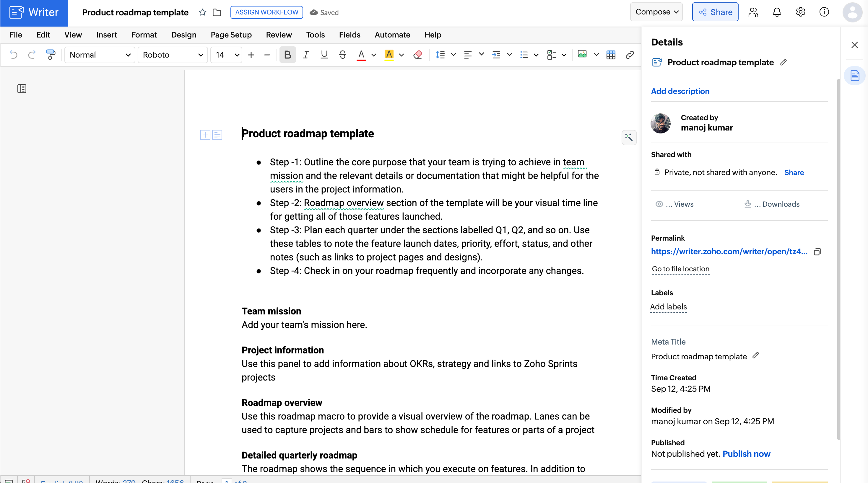868x483 pixels.
Task: Click the Details panel vertical scrollbar
Action: [x=838, y=259]
